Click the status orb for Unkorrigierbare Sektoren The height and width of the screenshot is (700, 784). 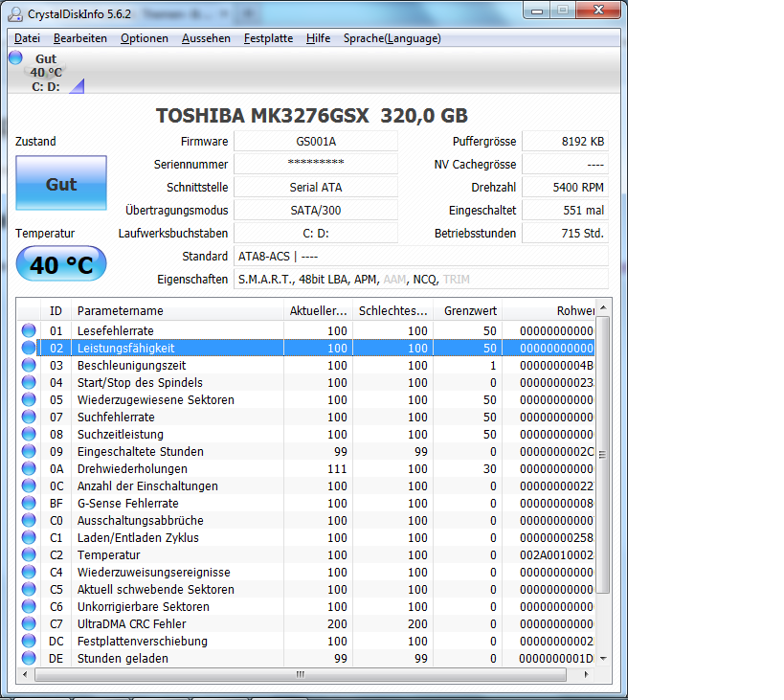click(x=29, y=606)
